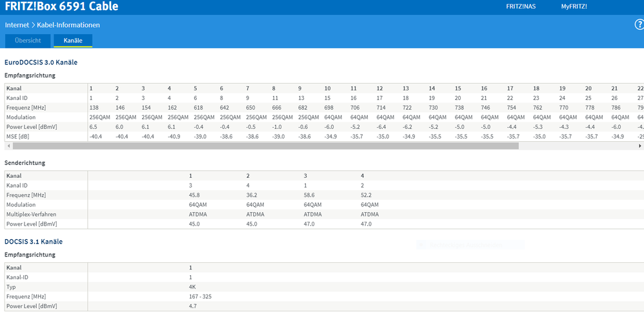Click the downstream frequency value 618
The image size is (644, 321).
(199, 108)
